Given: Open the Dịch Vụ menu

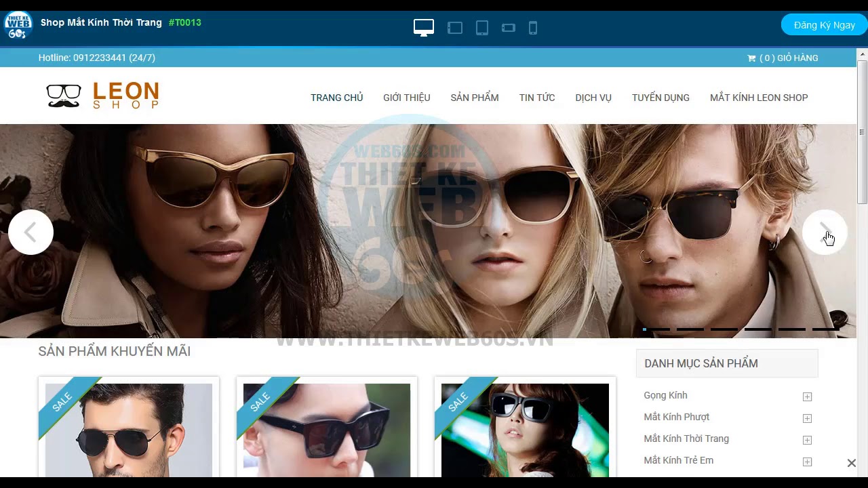Looking at the screenshot, I should (x=593, y=98).
